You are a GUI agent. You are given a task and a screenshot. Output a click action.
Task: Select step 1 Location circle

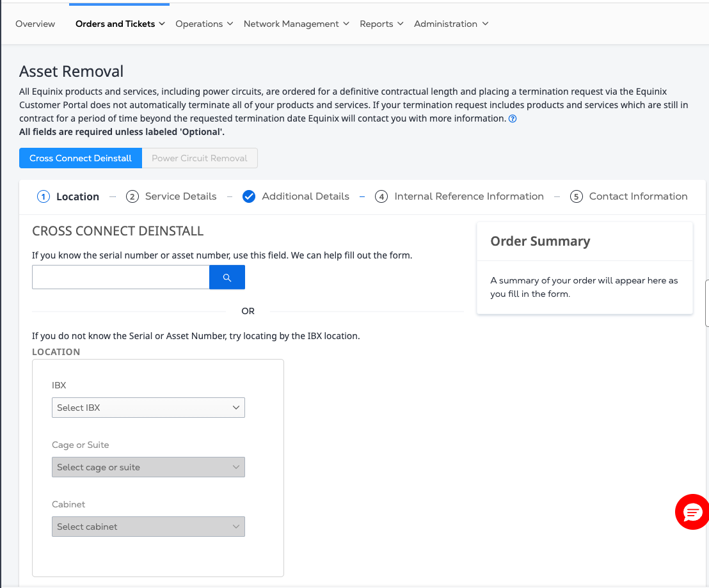(x=44, y=197)
